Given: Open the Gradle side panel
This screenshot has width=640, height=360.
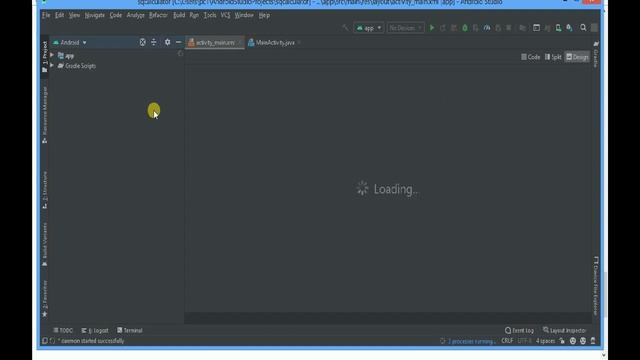Looking at the screenshot, I should pyautogui.click(x=596, y=54).
